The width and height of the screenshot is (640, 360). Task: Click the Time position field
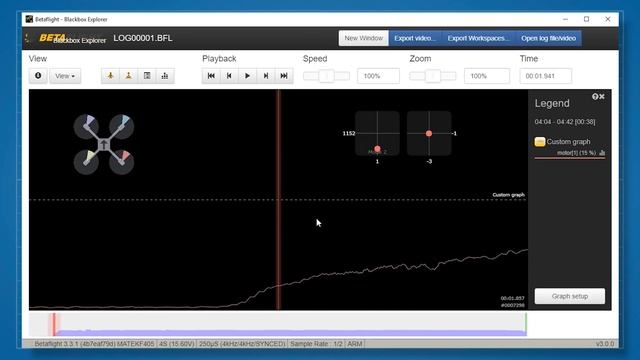coord(546,76)
